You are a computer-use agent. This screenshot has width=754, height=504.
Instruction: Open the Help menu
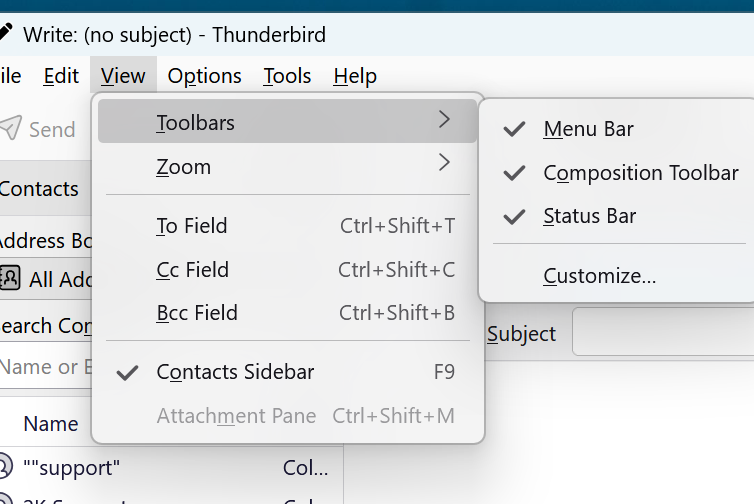[x=355, y=76]
